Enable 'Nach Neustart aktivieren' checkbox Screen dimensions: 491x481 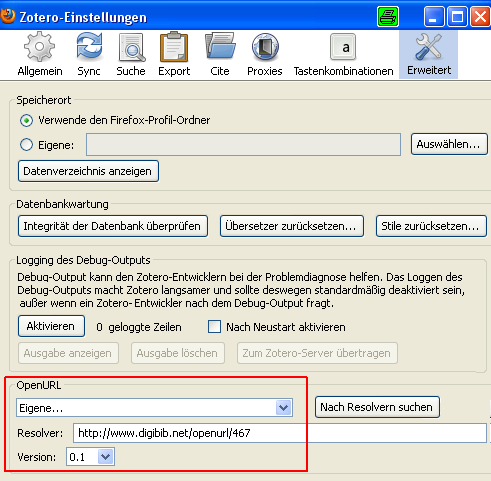[x=214, y=327]
